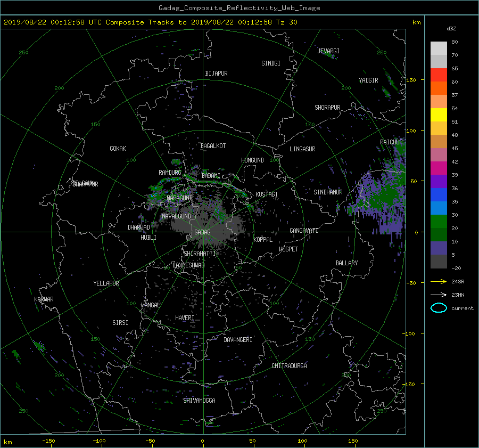Click the DHARWAD city label
Image resolution: width=479 pixels, height=448 pixels.
[x=138, y=227]
